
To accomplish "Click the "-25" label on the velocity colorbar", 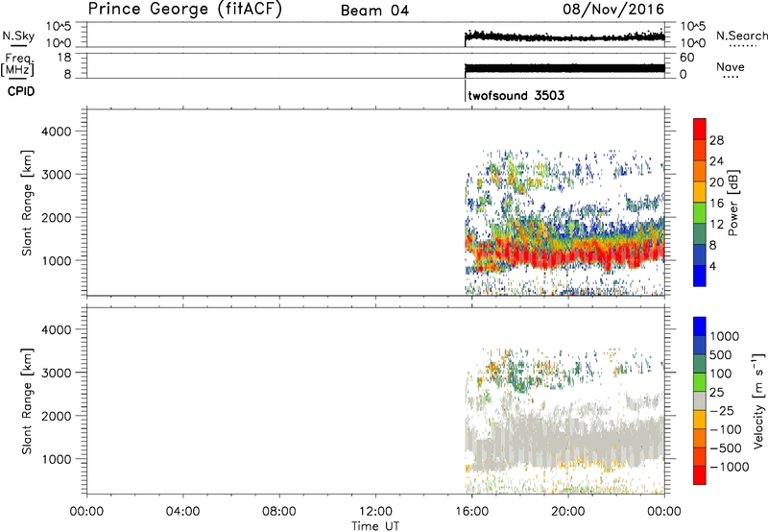I will (x=722, y=410).
